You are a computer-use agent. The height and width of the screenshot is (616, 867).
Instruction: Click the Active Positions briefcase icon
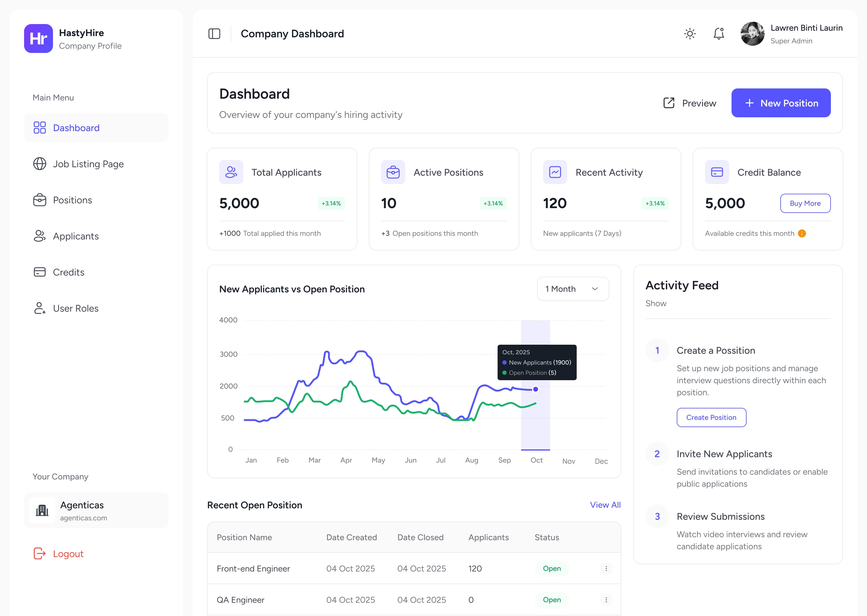393,172
